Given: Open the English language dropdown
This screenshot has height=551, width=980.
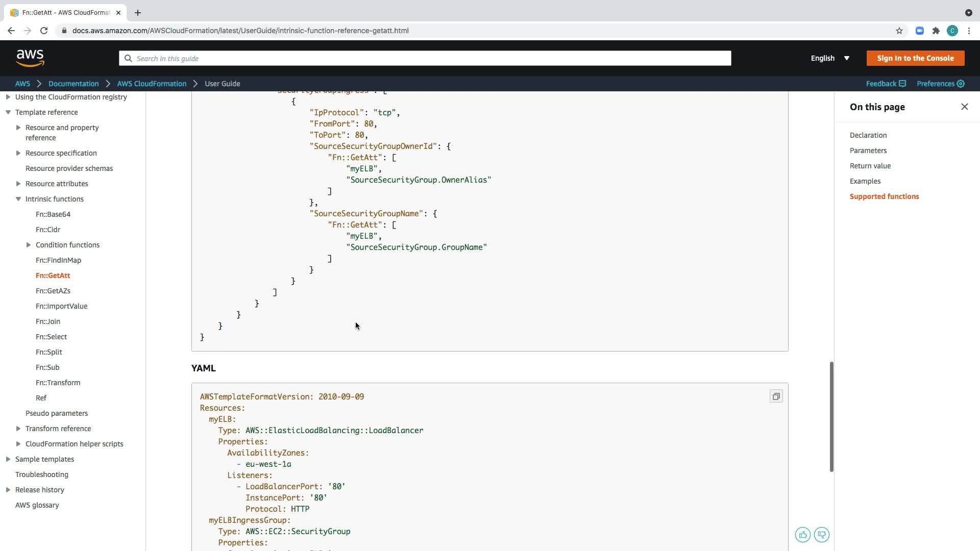Looking at the screenshot, I should (830, 58).
